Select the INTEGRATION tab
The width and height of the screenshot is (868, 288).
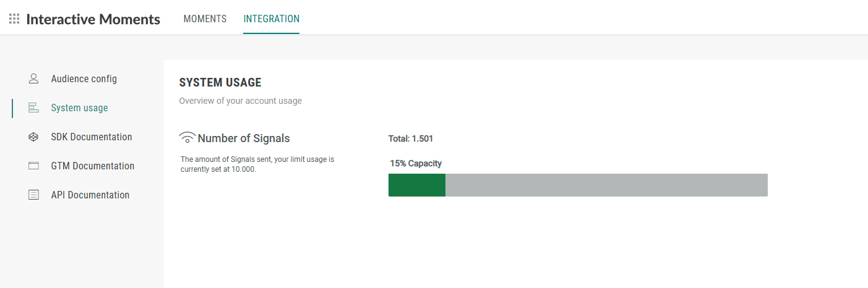pos(272,19)
